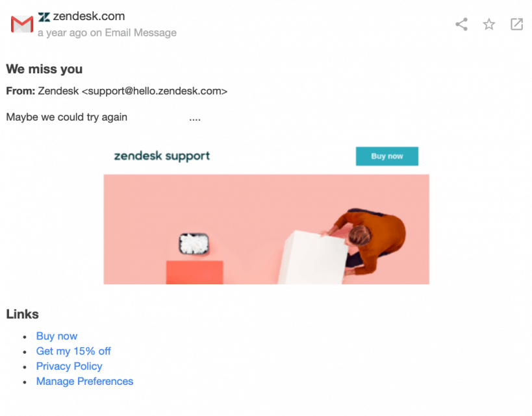This screenshot has width=532, height=416.
Task: Click the sender address support@hello.zendesk.com
Action: pyautogui.click(x=155, y=91)
